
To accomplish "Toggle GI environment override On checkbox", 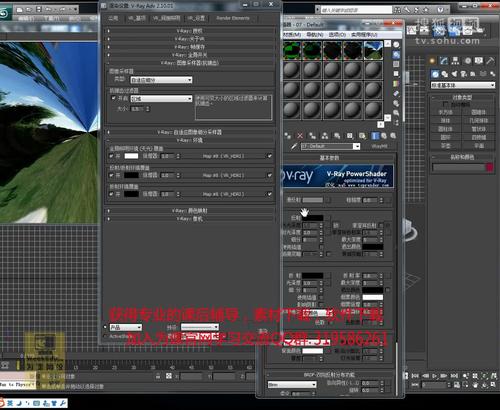I will 112,156.
